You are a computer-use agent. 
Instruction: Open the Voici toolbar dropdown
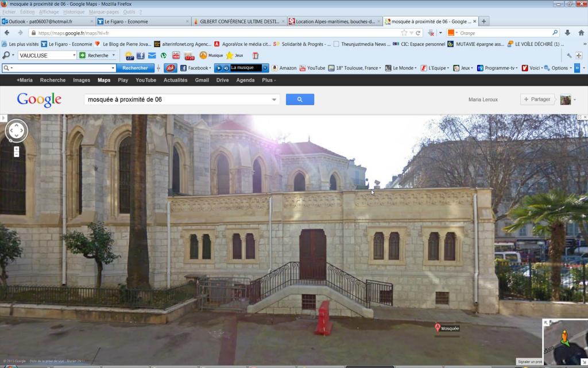(541, 68)
